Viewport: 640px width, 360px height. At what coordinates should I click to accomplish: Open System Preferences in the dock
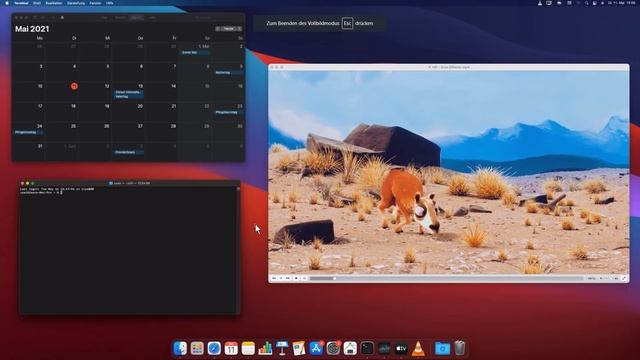[333, 348]
